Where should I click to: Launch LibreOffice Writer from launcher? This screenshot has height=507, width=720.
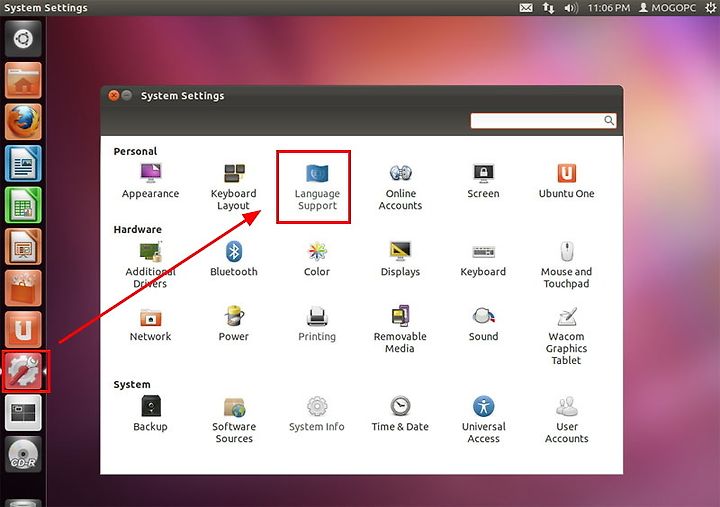click(x=23, y=163)
